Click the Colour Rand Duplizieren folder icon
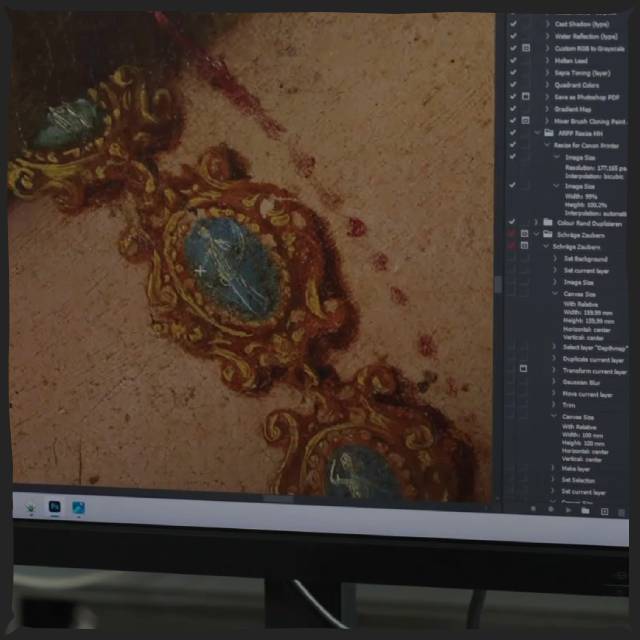This screenshot has width=640, height=640. (548, 222)
